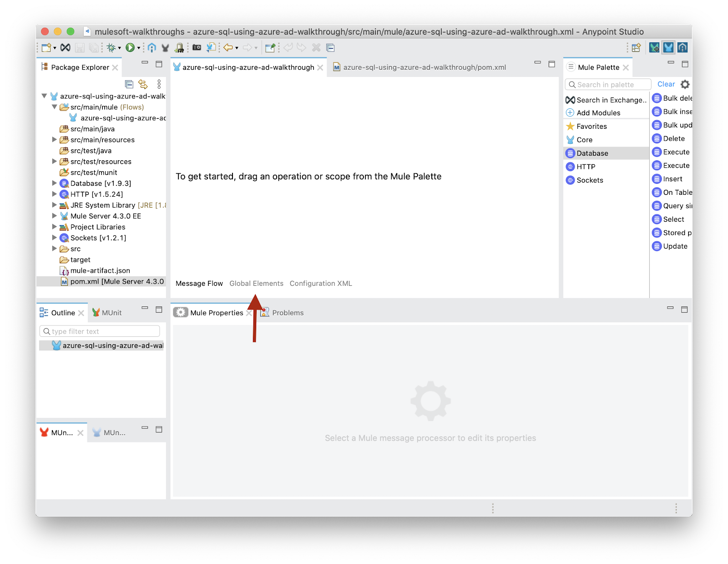Viewport: 728px width, 564px height.
Task: Click the Debug bug icon in toolbar
Action: (111, 47)
